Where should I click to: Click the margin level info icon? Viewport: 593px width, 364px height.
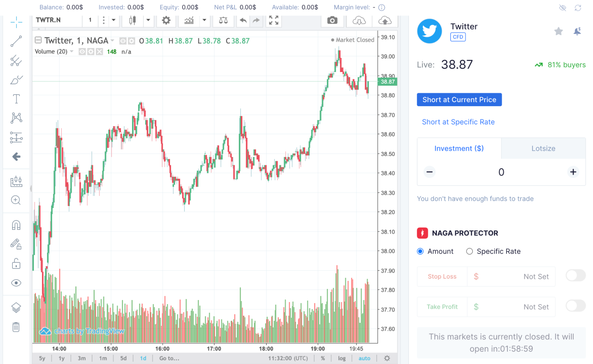tap(382, 7)
